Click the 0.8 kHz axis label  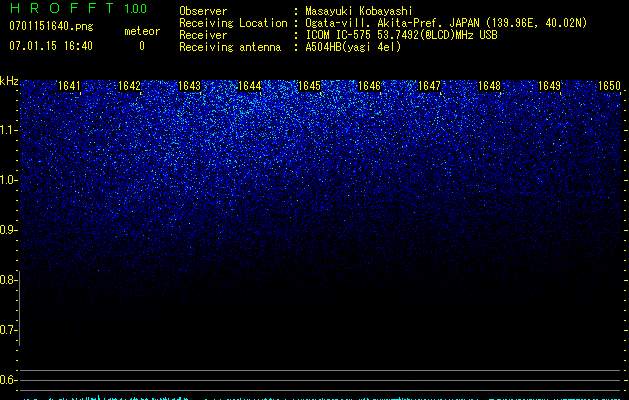[x=8, y=280]
